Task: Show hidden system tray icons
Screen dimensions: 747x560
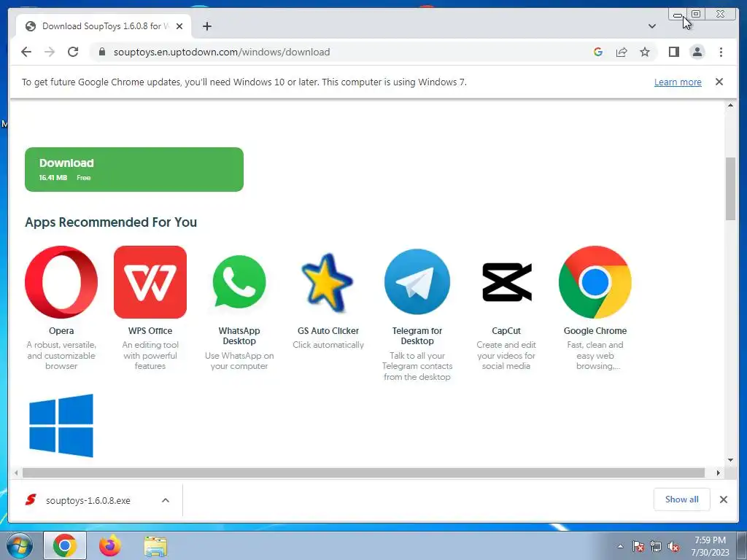Action: (620, 546)
